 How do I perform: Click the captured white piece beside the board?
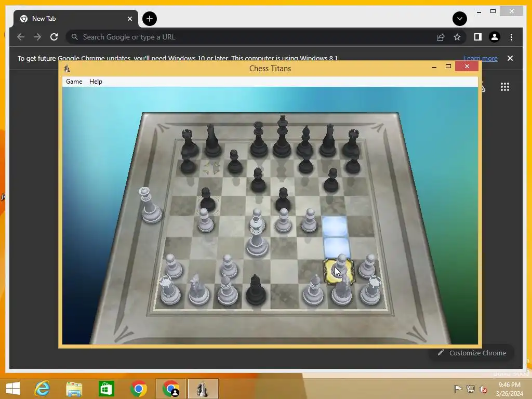150,205
